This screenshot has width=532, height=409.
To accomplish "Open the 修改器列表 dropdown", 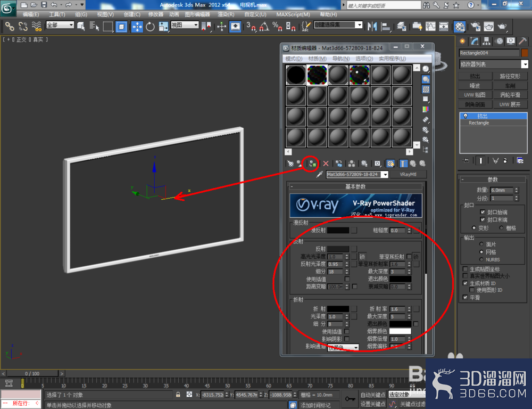I will [493, 64].
